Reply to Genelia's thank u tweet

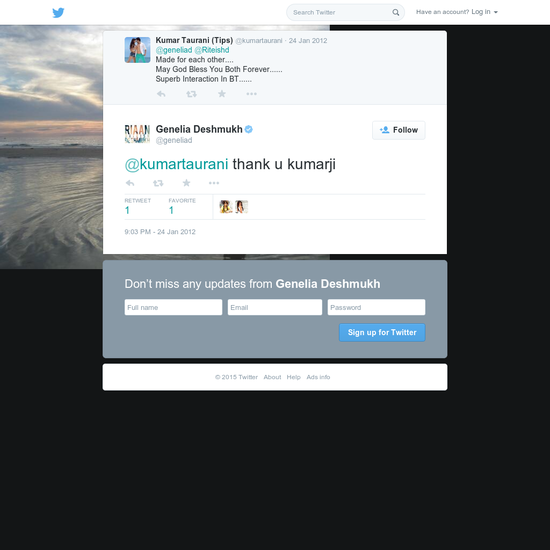coord(130,183)
